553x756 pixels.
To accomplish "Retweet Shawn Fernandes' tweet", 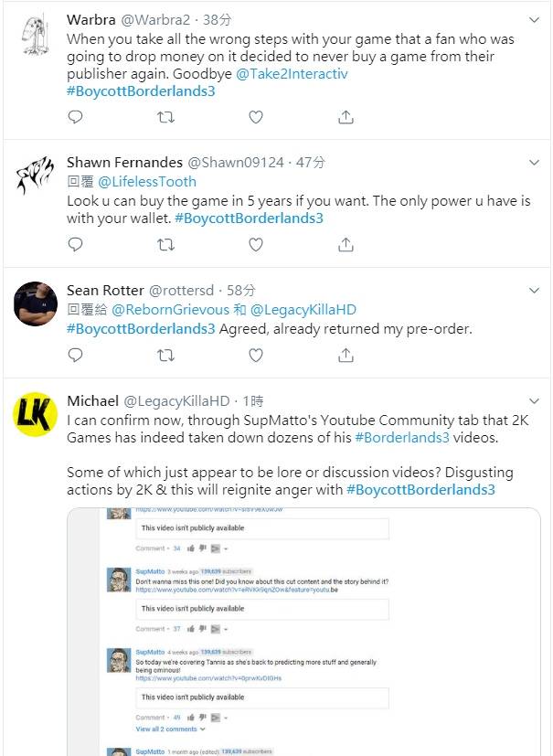I will pyautogui.click(x=165, y=244).
